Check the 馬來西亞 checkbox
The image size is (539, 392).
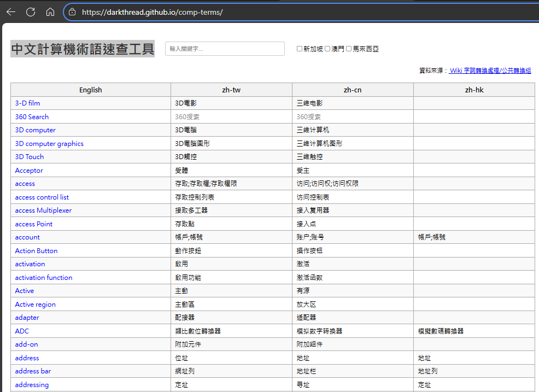(349, 49)
